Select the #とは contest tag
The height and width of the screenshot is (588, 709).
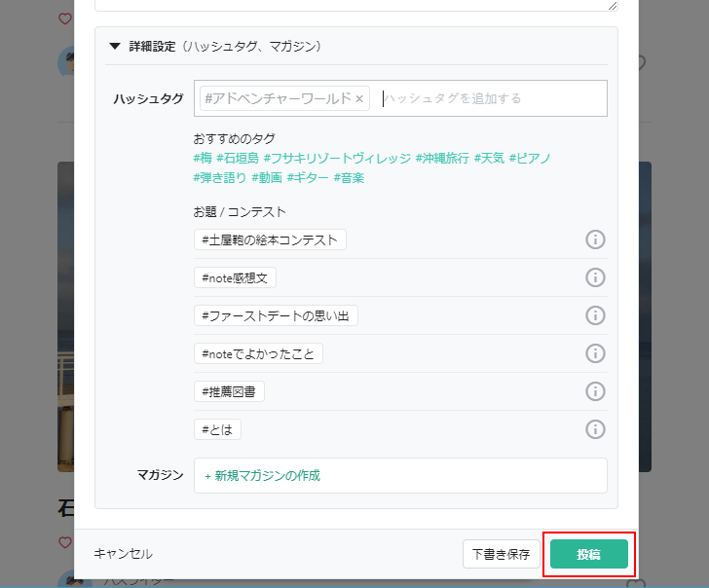tap(217, 429)
